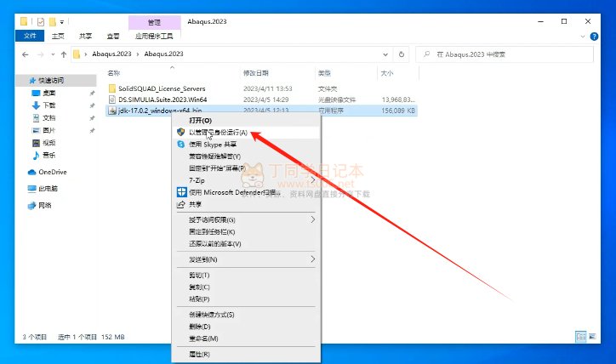
Task: Open recent locations dropdown arrow
Action: click(53, 54)
